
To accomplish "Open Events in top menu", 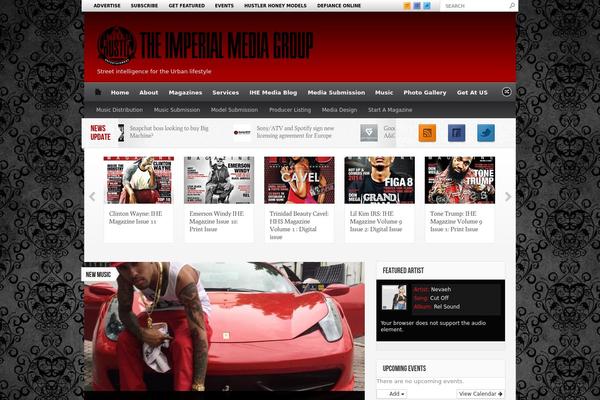I will tap(224, 6).
